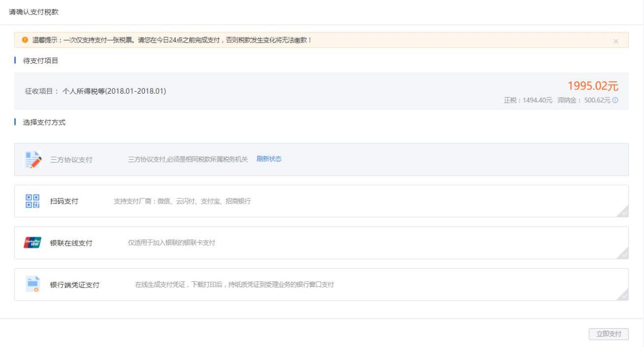
Task: Pick the 银行端凭证支付 payment option
Action: click(x=74, y=284)
